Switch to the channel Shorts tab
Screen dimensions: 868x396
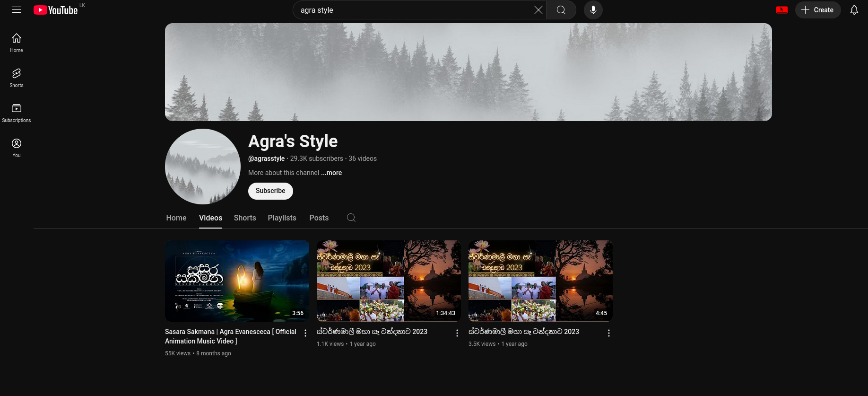[x=245, y=218]
